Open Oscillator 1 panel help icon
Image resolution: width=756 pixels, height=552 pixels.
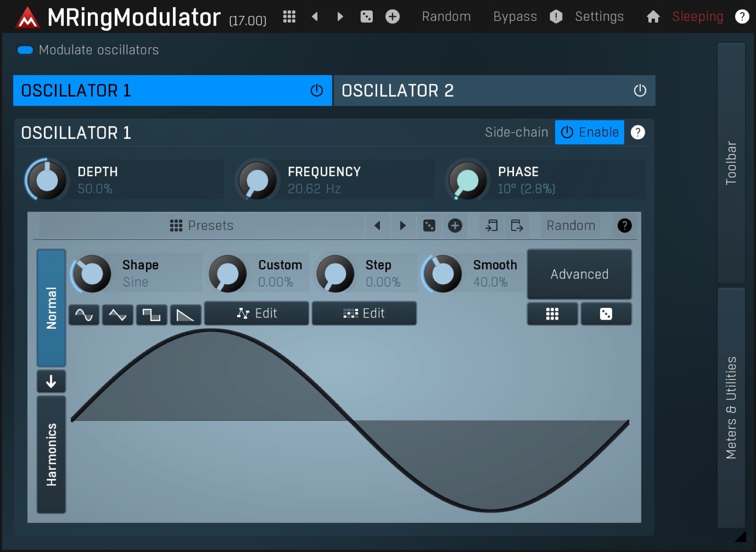point(638,132)
